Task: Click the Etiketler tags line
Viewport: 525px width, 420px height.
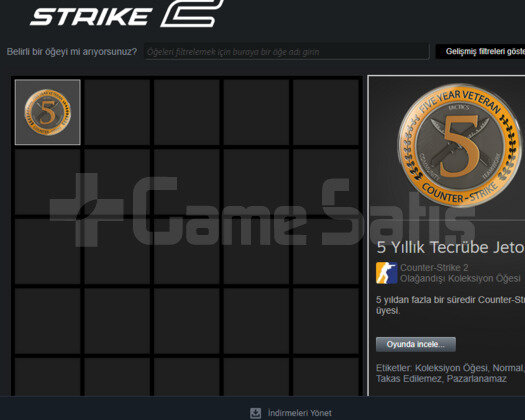Action: point(450,368)
